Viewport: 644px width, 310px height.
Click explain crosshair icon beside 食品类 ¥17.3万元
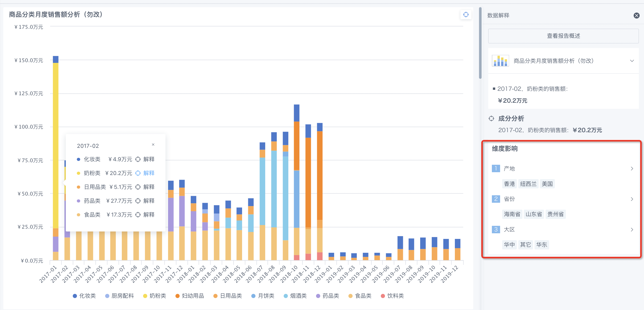138,215
